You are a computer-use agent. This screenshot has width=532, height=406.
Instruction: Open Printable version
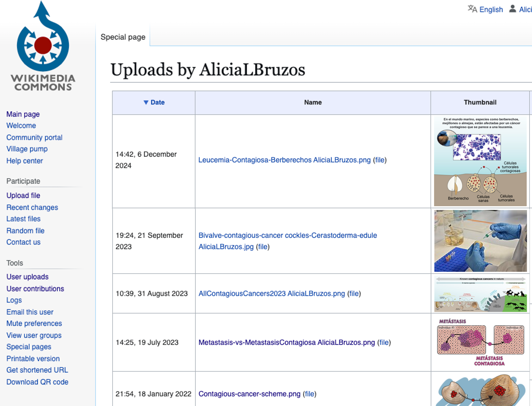point(33,359)
